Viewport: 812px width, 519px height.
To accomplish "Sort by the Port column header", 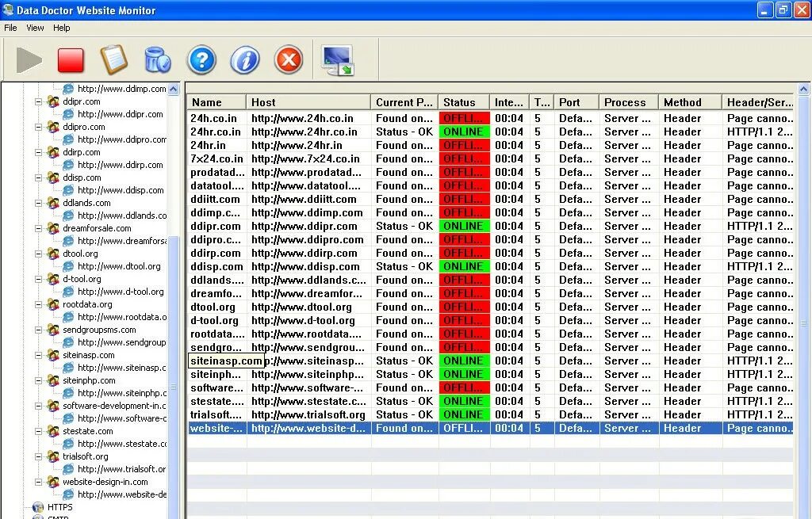I will click(576, 102).
